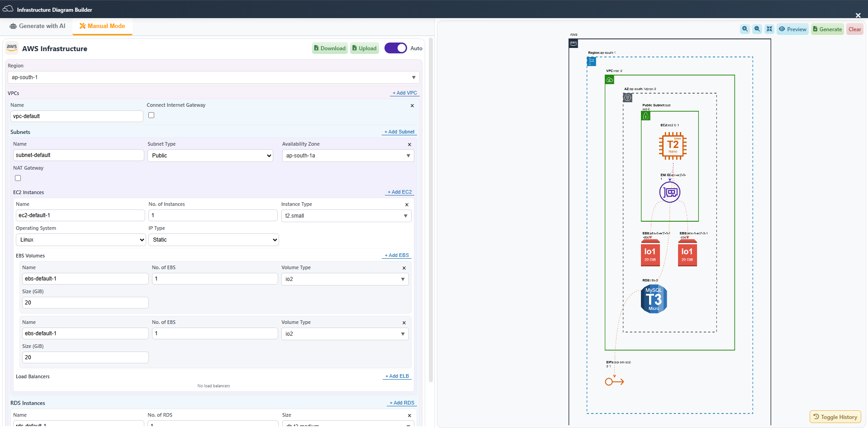The height and width of the screenshot is (428, 868).
Task: Remove the subnet-default subnet with its X
Action: point(409,145)
